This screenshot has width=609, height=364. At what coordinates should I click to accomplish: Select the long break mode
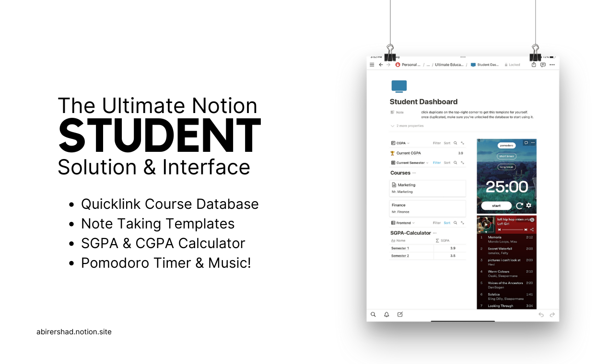coord(506,167)
